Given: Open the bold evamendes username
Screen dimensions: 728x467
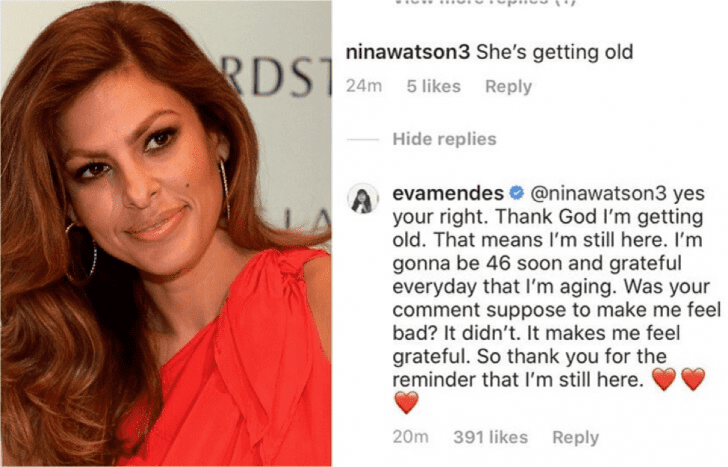Looking at the screenshot, I should (448, 193).
